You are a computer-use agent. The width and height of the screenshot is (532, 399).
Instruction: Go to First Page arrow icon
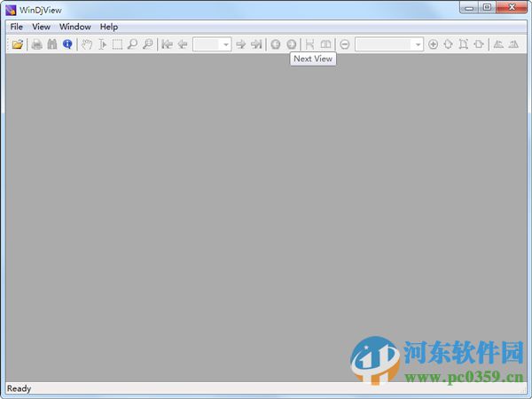167,44
